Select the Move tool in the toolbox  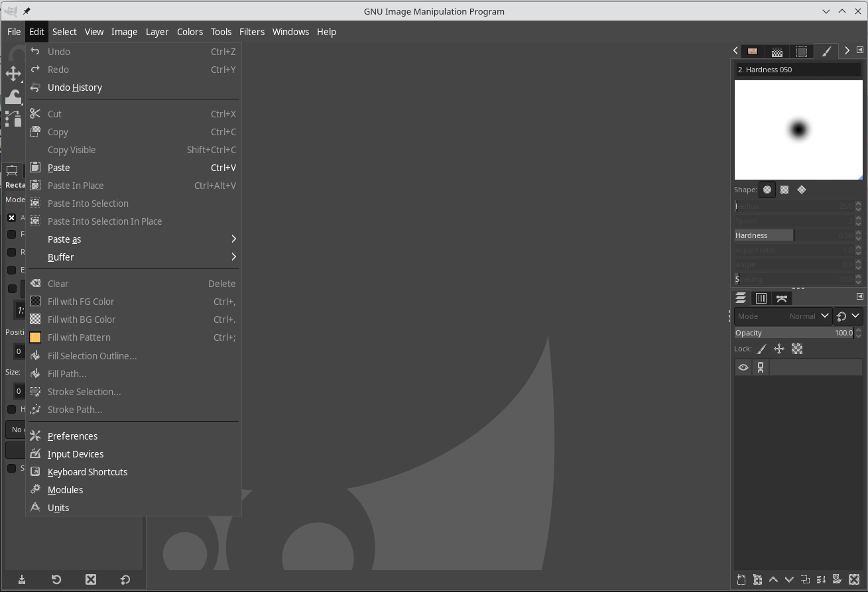(13, 74)
